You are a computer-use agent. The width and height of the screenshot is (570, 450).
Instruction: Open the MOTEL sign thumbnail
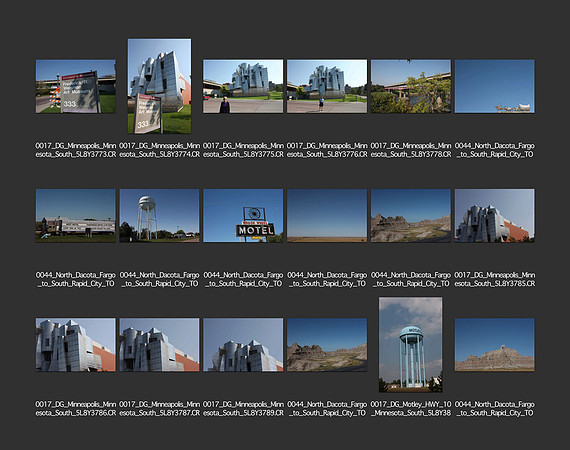tap(243, 216)
